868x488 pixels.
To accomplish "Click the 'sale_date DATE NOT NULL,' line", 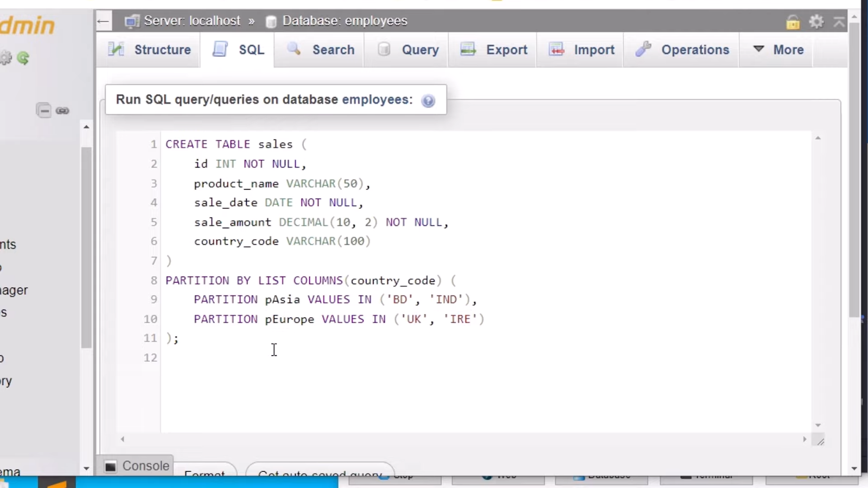I will coord(279,203).
